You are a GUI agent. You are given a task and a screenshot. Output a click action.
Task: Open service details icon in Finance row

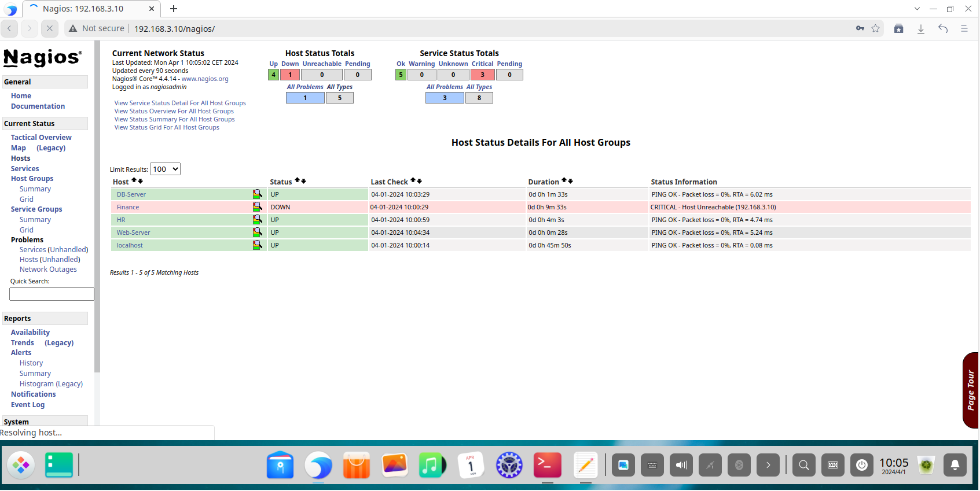pos(258,207)
